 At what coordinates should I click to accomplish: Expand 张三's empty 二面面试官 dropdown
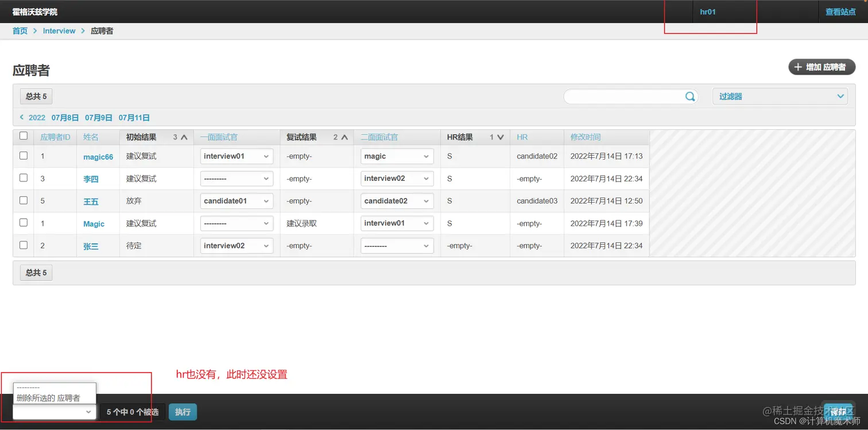pyautogui.click(x=397, y=246)
